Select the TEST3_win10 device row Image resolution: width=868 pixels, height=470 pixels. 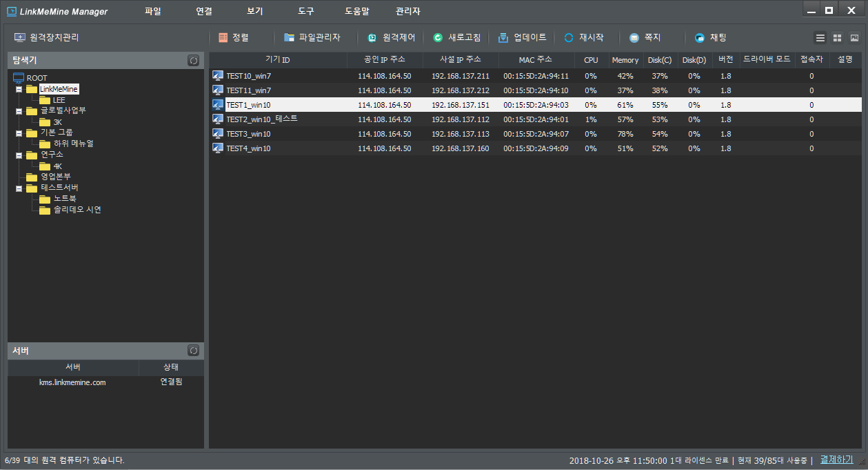click(x=248, y=134)
